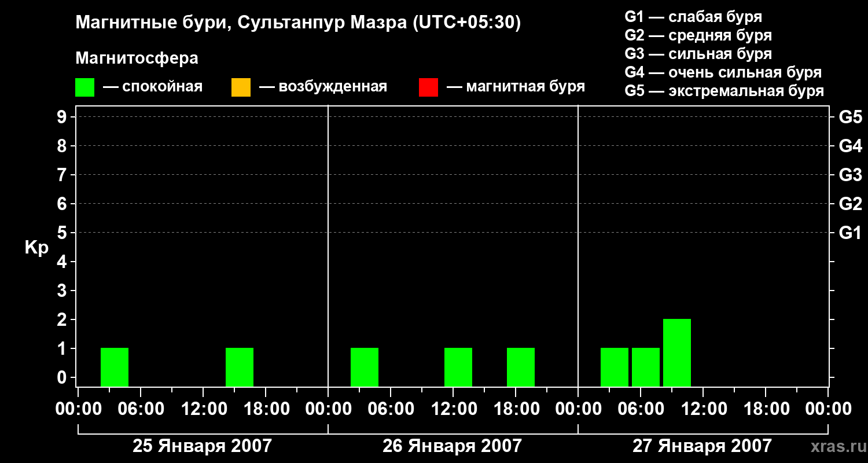Click the 'G4' right axis label

pos(851,146)
